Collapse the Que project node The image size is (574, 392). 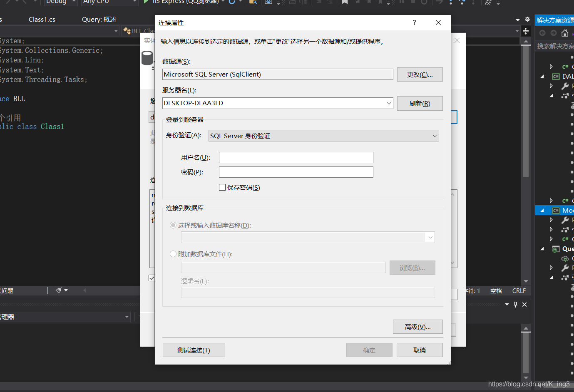pos(542,249)
